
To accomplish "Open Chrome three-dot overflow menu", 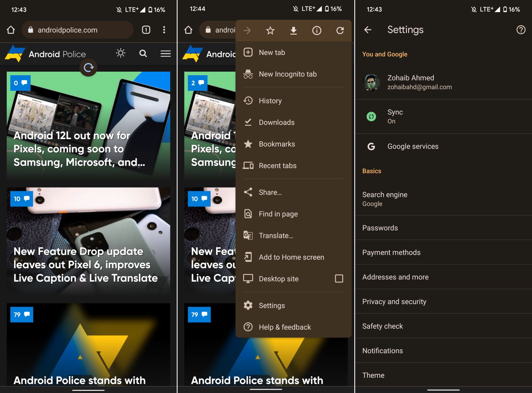I will click(164, 30).
